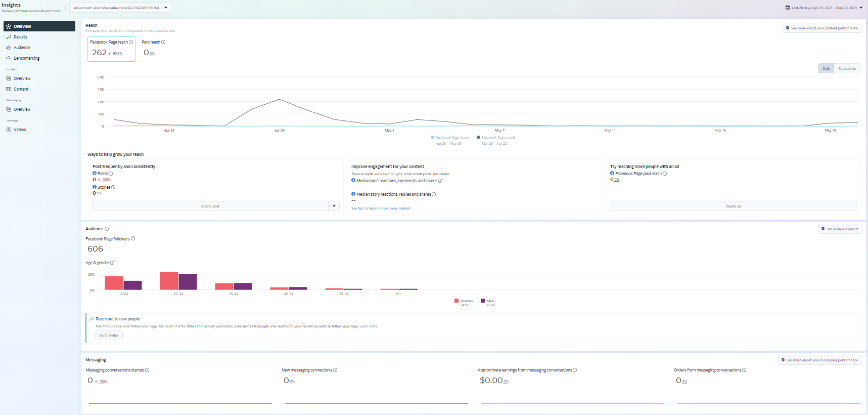Switch chart to Cumulative view
This screenshot has height=415, width=868.
(847, 68)
